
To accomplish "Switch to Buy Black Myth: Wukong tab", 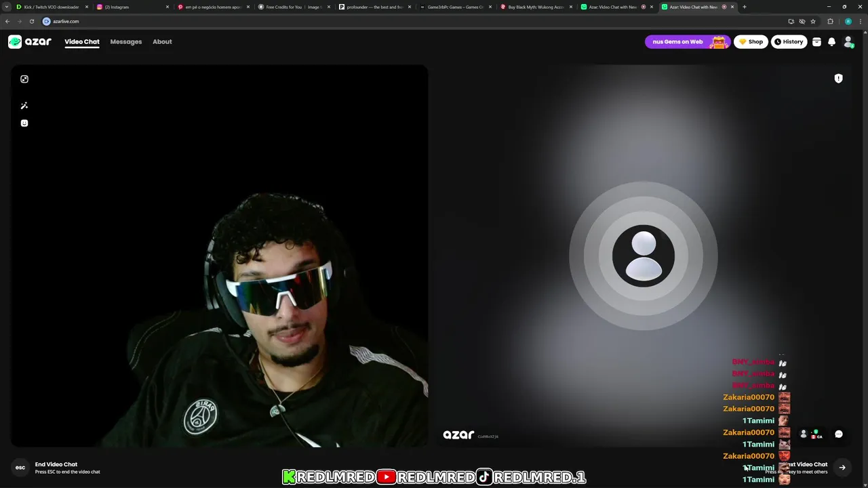I will [536, 7].
